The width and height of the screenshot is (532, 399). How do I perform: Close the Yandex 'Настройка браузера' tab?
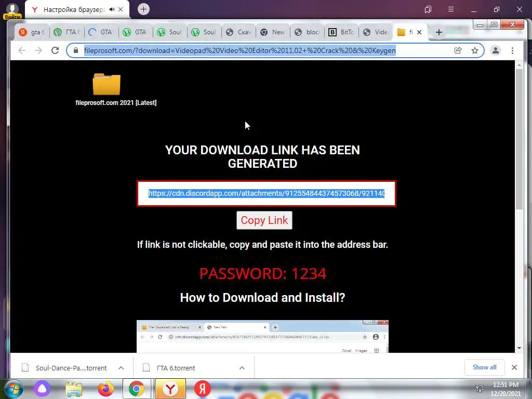pos(121,9)
